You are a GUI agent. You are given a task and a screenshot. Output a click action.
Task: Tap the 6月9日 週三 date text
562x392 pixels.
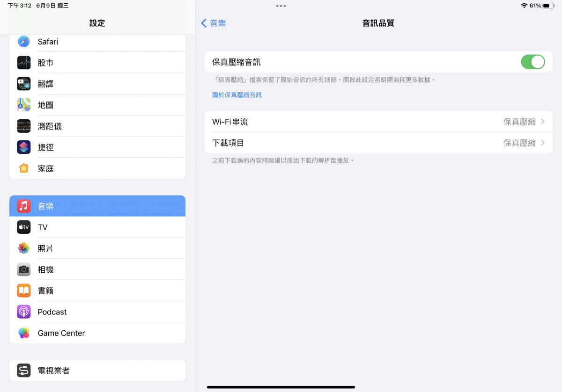pyautogui.click(x=52, y=6)
